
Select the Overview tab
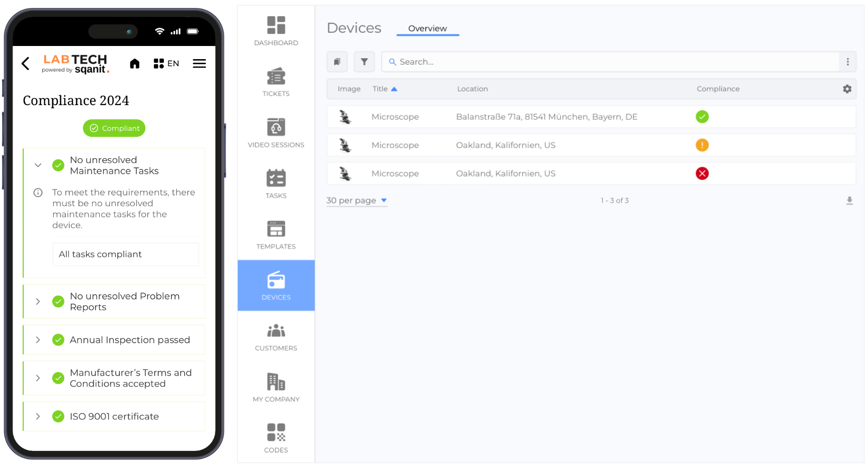(427, 28)
